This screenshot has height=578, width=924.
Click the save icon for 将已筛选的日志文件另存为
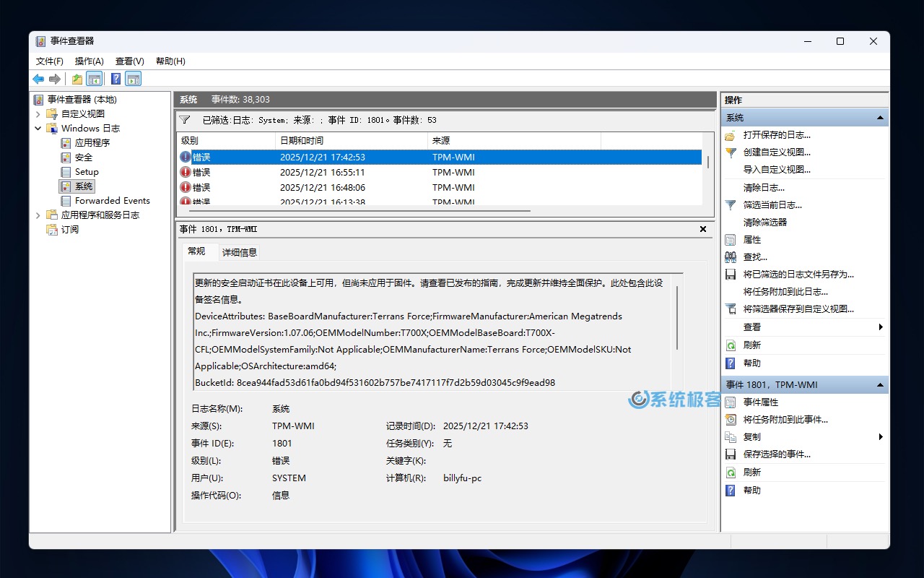[x=731, y=275]
